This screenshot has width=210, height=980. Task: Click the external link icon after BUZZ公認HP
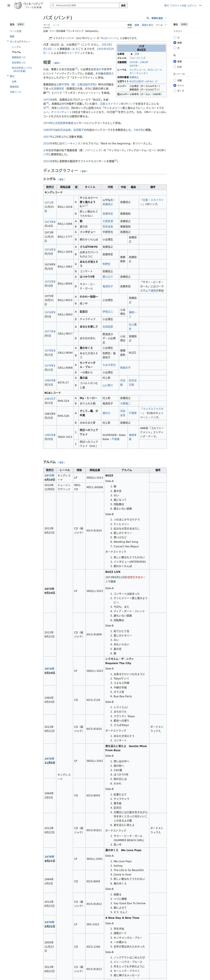tap(156, 81)
